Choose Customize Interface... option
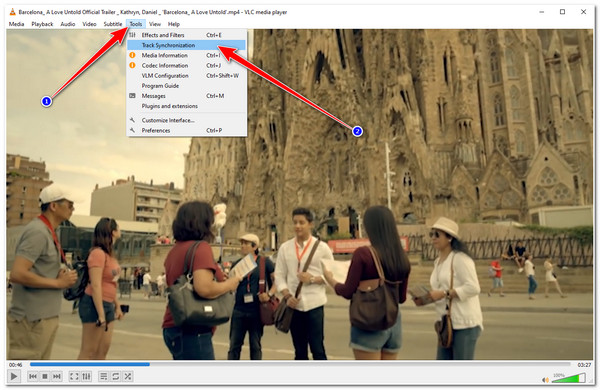Screen dimensions: 600x390 [187, 120]
